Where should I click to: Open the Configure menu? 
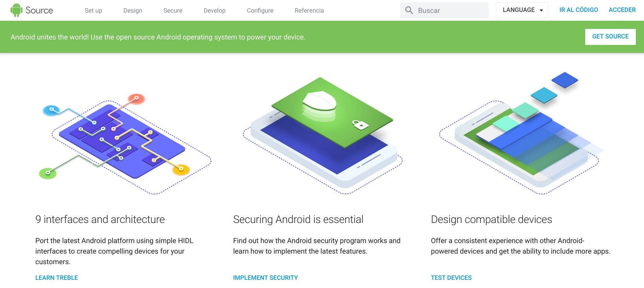pos(260,11)
